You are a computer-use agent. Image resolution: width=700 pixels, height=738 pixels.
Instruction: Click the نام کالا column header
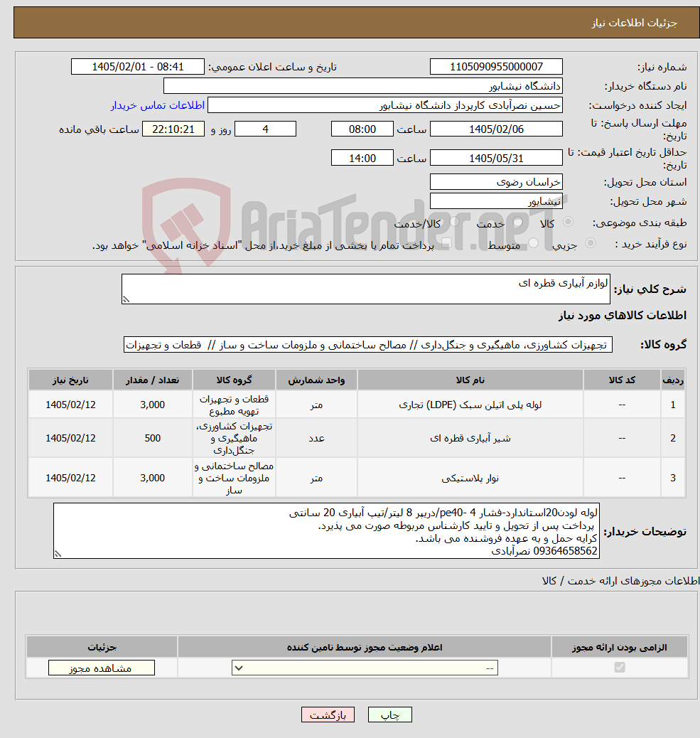click(470, 380)
